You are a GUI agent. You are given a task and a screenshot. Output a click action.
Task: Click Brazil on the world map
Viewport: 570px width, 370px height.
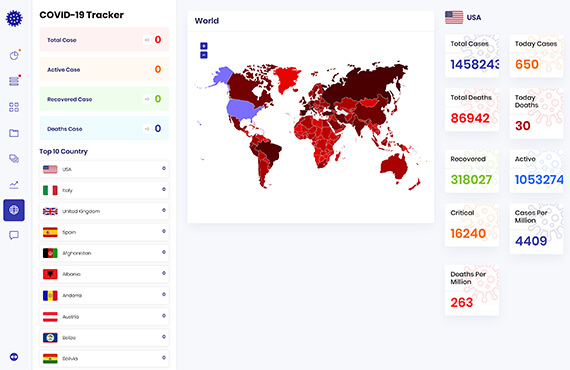point(271,150)
